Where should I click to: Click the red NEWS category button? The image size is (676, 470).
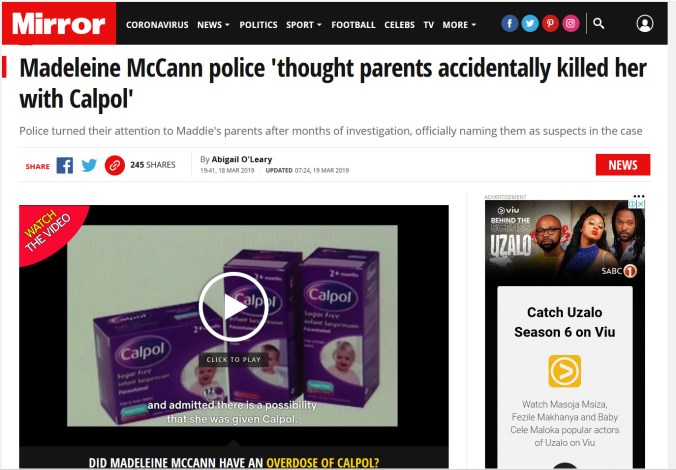click(x=623, y=165)
